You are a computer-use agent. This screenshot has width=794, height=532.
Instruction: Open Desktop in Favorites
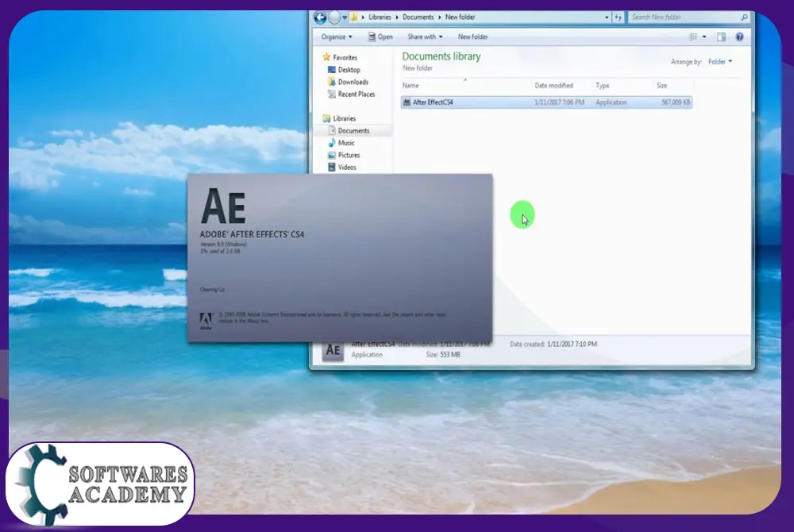[349, 70]
